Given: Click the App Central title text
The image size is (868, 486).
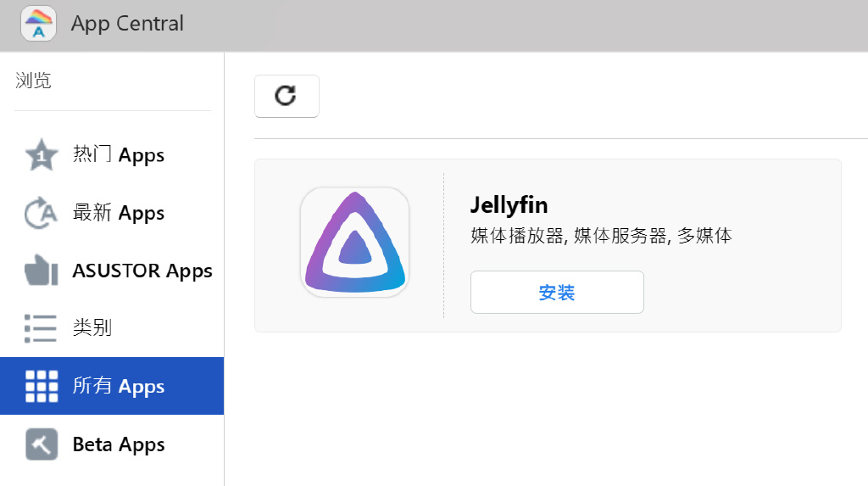Looking at the screenshot, I should (x=127, y=24).
